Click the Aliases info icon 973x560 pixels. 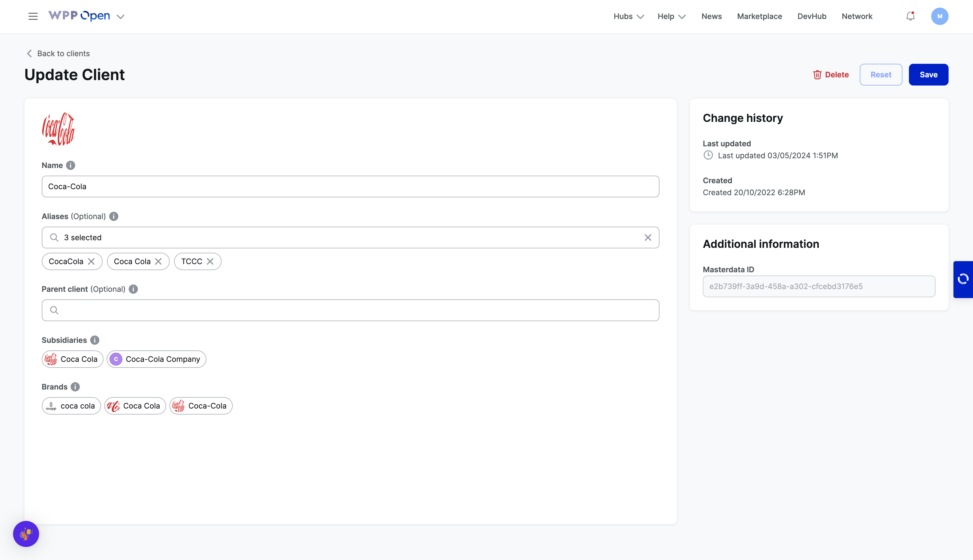(x=114, y=217)
